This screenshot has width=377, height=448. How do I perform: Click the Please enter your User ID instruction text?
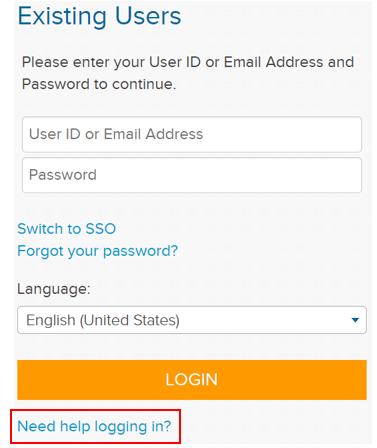pos(188,73)
